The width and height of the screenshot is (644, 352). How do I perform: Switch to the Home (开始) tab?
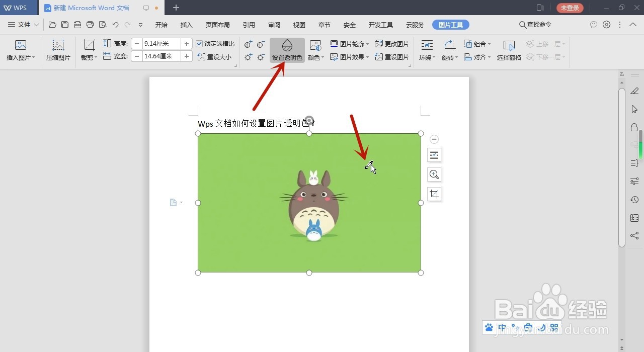pyautogui.click(x=161, y=25)
